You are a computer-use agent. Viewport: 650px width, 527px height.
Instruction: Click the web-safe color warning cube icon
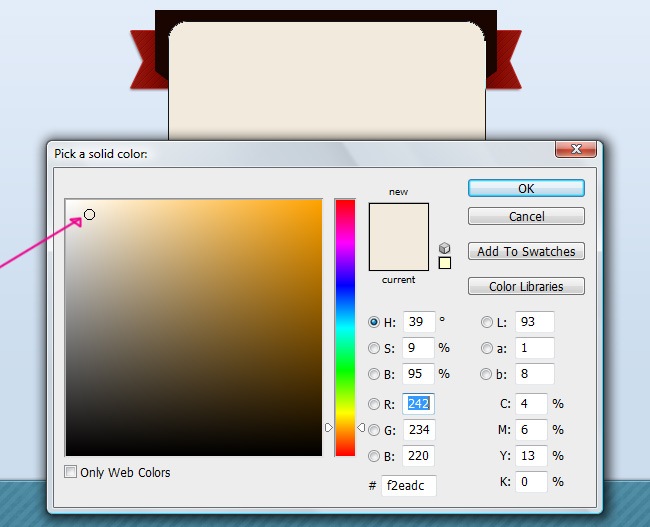[444, 248]
